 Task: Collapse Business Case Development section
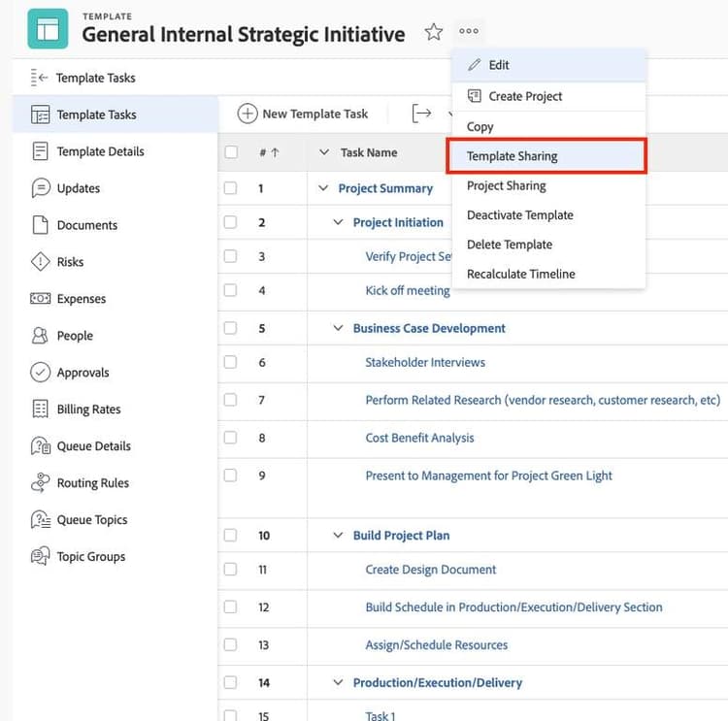[x=339, y=328]
